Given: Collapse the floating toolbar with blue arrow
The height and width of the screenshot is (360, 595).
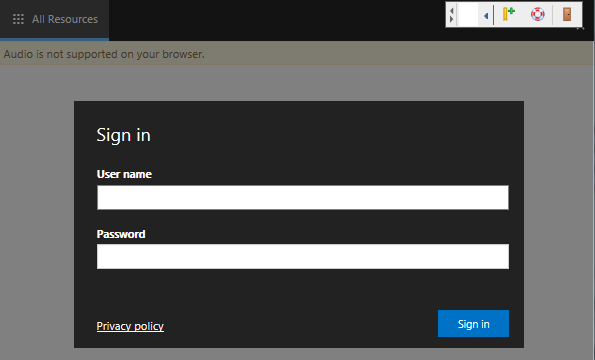Looking at the screenshot, I should [486, 16].
